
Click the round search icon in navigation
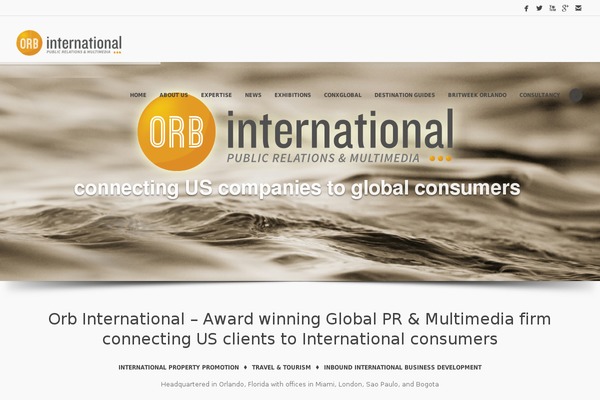point(576,95)
